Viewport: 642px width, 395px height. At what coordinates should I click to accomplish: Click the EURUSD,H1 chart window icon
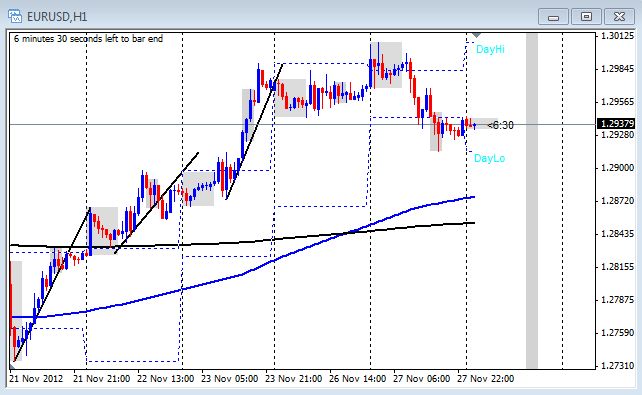coord(15,16)
